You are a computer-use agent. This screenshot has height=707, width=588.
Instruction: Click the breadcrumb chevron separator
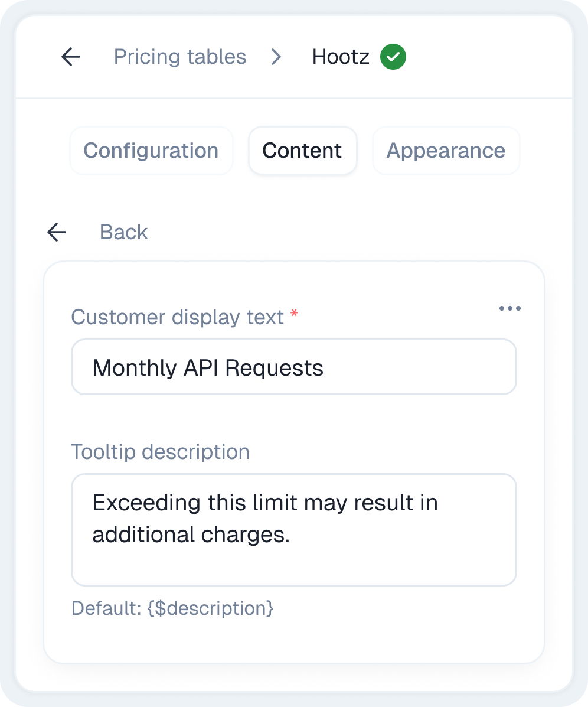tap(276, 57)
